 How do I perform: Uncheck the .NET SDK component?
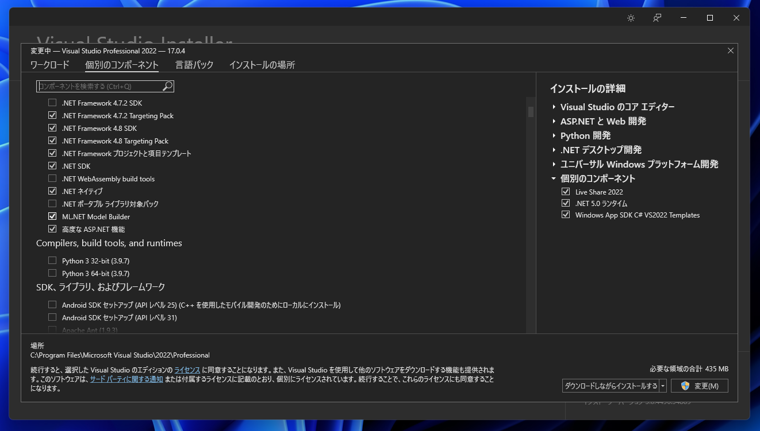coord(52,166)
